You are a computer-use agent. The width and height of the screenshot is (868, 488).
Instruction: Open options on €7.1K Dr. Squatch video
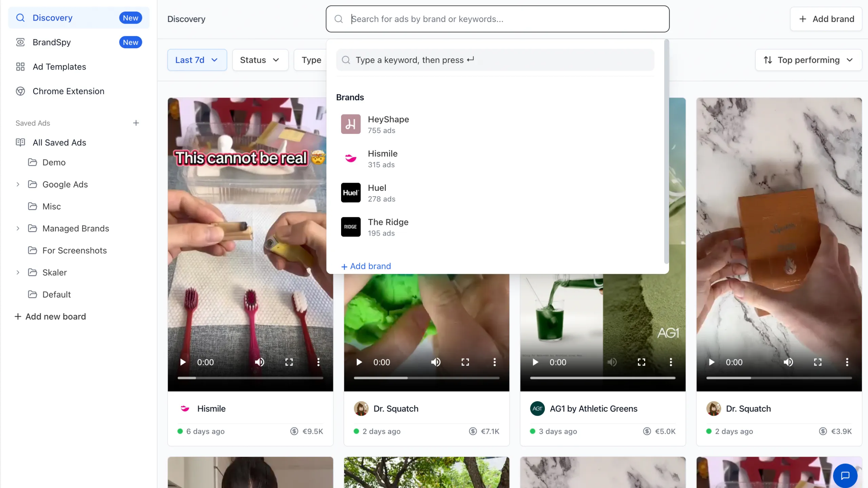point(494,362)
